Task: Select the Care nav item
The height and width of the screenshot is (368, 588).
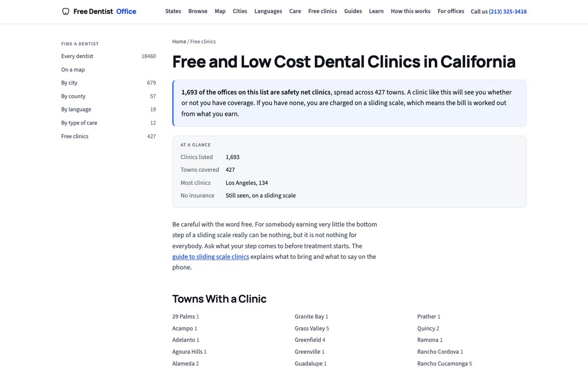Action: click(x=295, y=11)
